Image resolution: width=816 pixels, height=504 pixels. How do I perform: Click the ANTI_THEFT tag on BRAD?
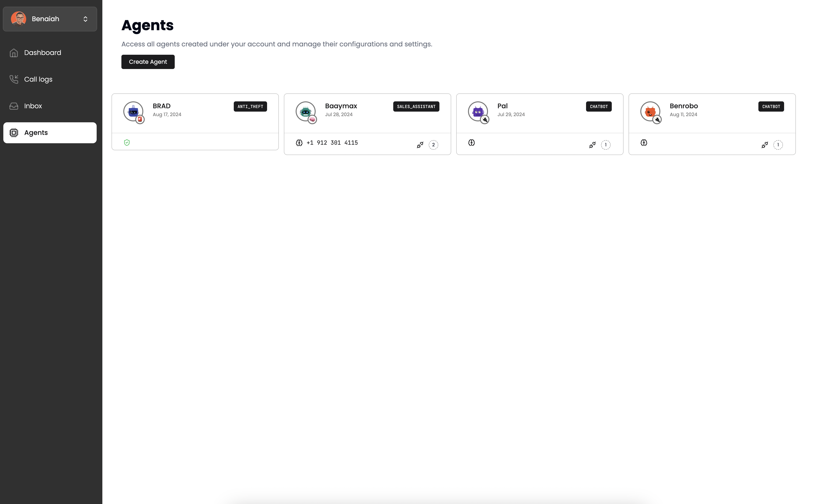[x=250, y=107]
